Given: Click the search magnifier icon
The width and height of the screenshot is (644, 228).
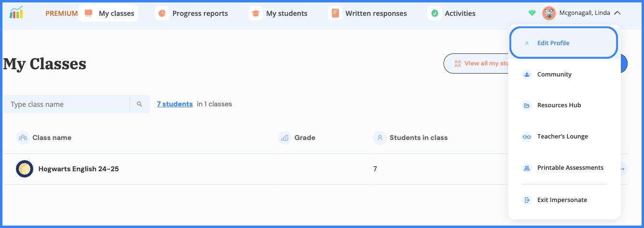Looking at the screenshot, I should pyautogui.click(x=139, y=104).
